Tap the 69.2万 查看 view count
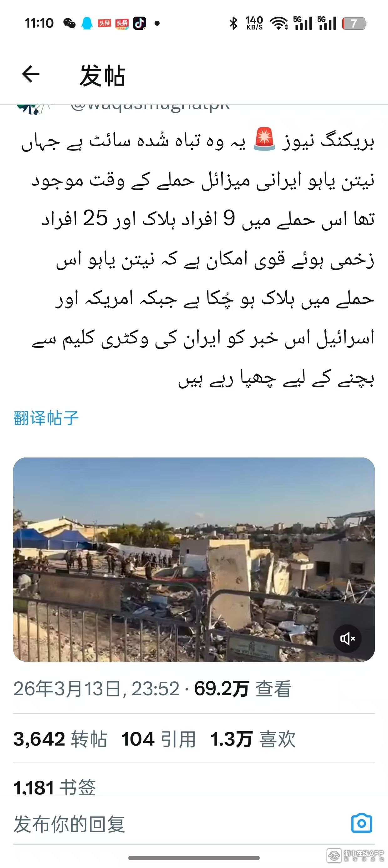 (x=243, y=688)
